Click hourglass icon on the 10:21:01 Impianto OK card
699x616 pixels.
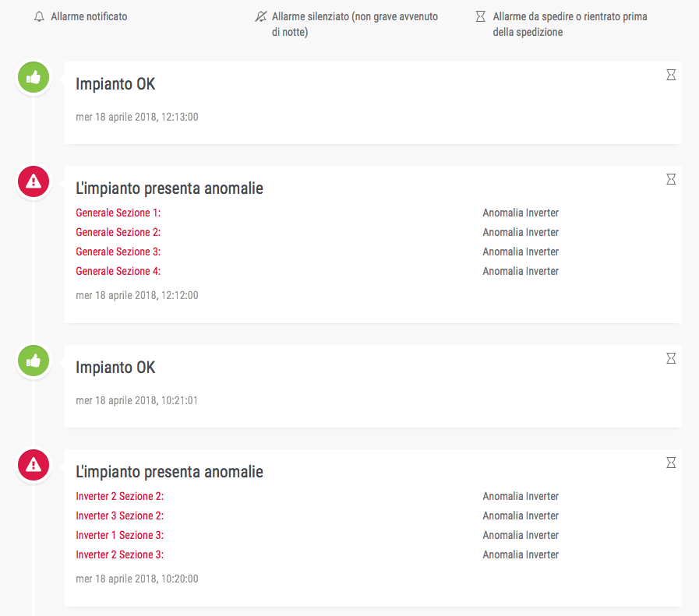[x=671, y=358]
